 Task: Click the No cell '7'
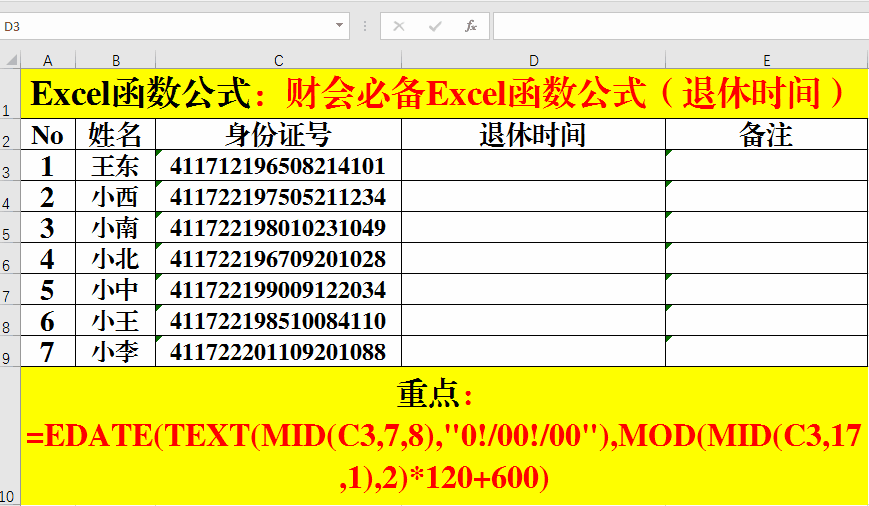tap(48, 351)
